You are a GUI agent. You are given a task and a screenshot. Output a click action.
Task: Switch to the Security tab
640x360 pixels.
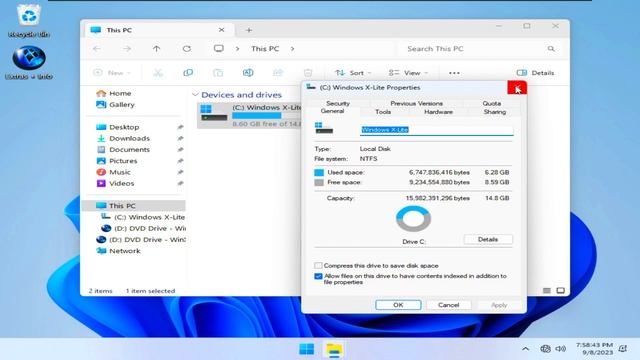pyautogui.click(x=338, y=103)
